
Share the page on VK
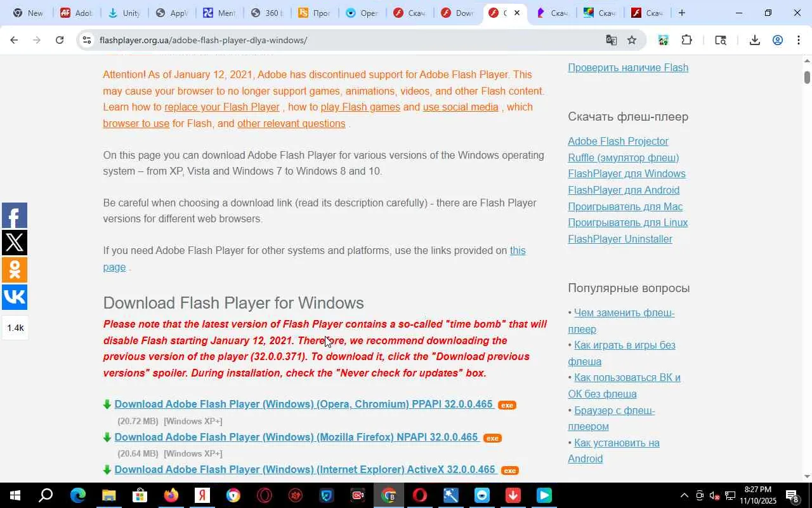click(14, 297)
